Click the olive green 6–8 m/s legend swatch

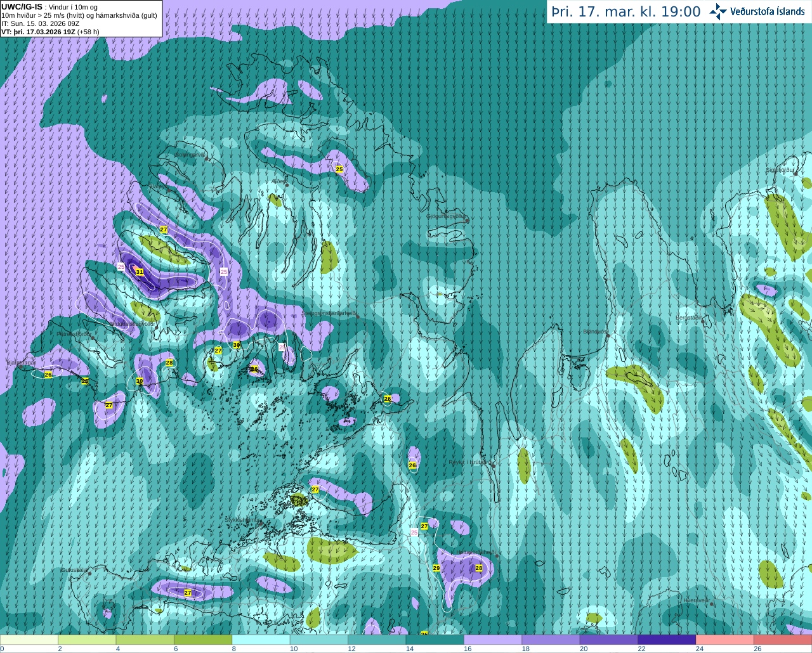[203, 640]
